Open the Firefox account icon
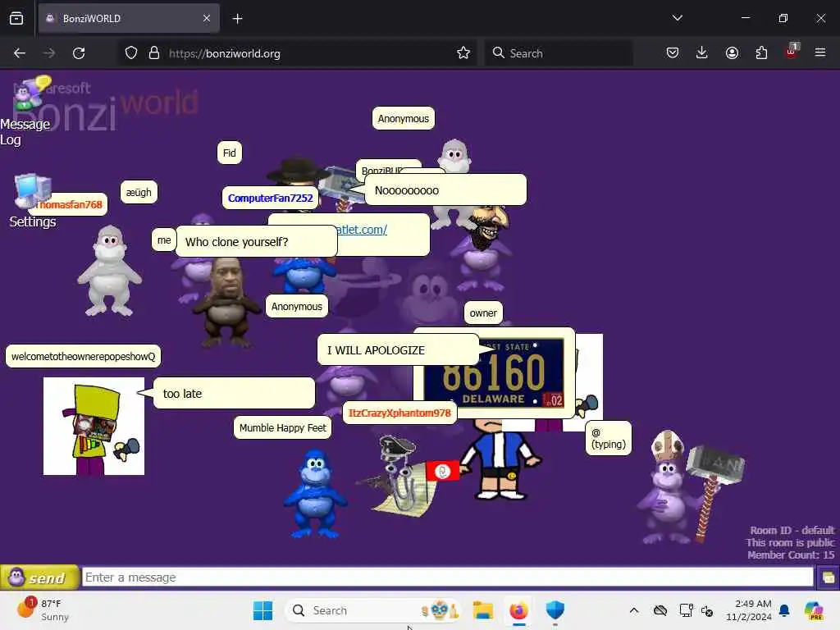The image size is (840, 630). (732, 53)
